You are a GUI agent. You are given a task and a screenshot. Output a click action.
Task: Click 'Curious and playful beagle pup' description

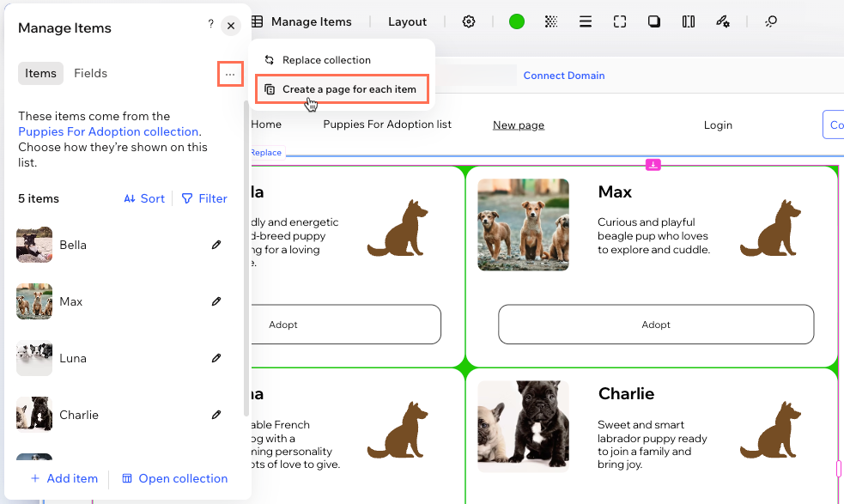tap(653, 236)
